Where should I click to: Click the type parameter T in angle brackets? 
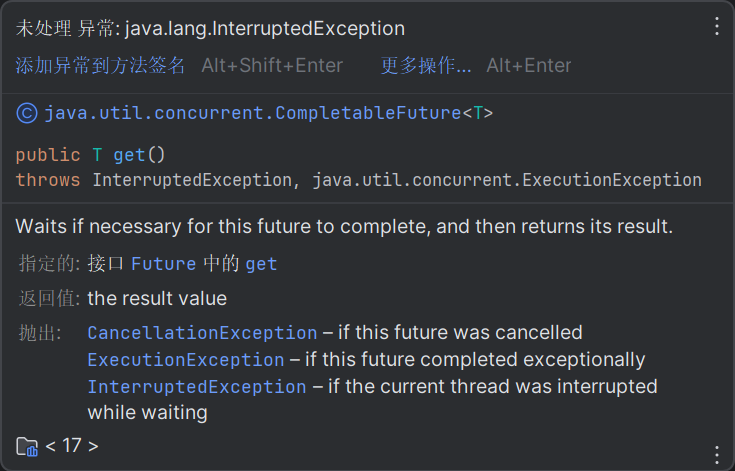pyautogui.click(x=478, y=113)
